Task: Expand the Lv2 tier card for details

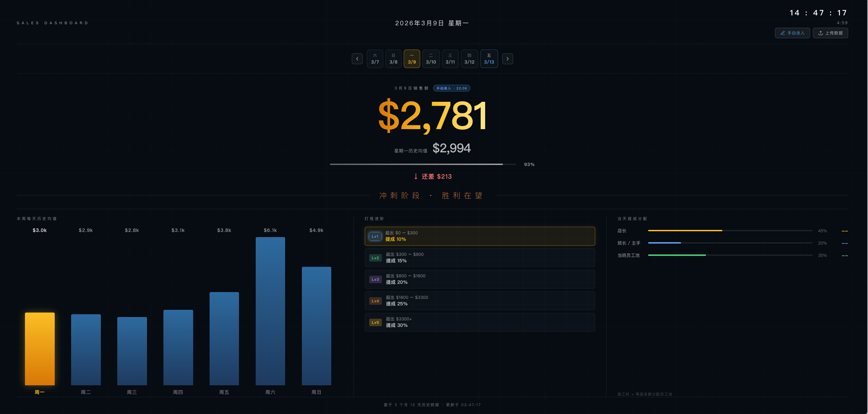Action: click(x=480, y=258)
